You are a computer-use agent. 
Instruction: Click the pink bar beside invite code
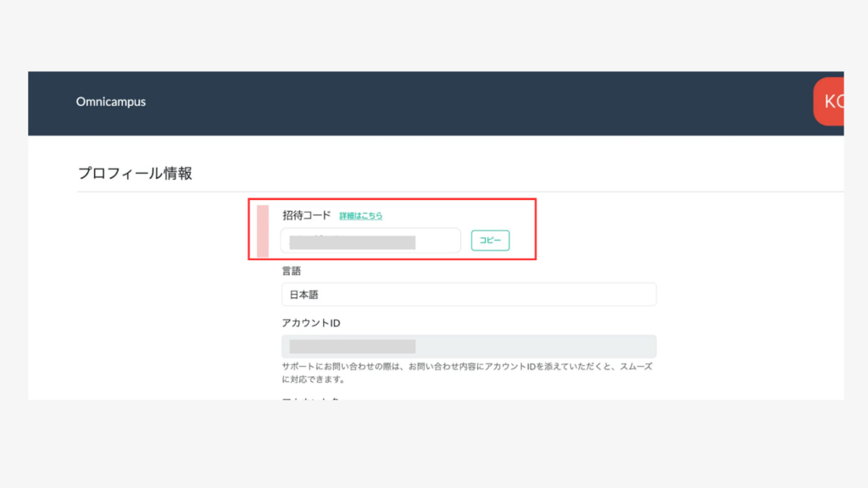coord(263,231)
